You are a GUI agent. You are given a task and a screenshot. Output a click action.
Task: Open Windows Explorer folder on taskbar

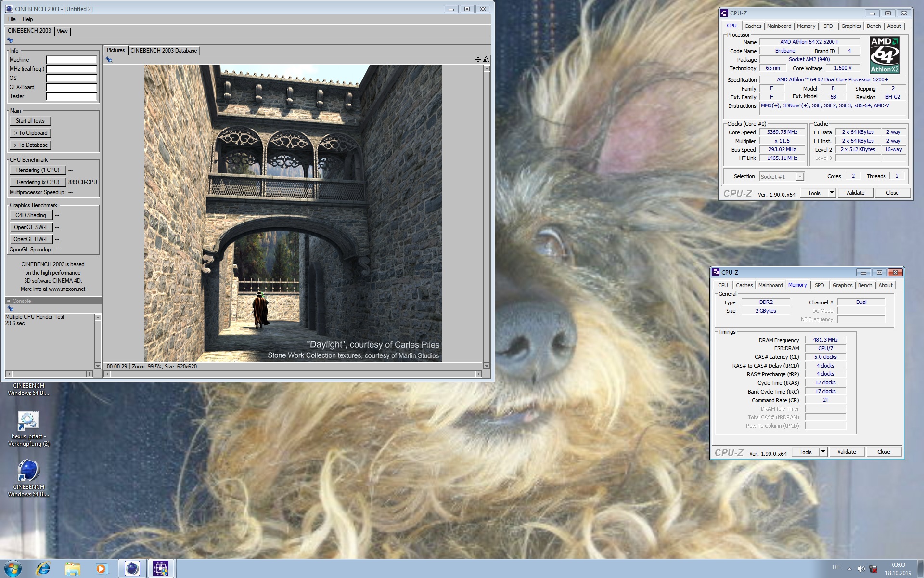(x=73, y=568)
